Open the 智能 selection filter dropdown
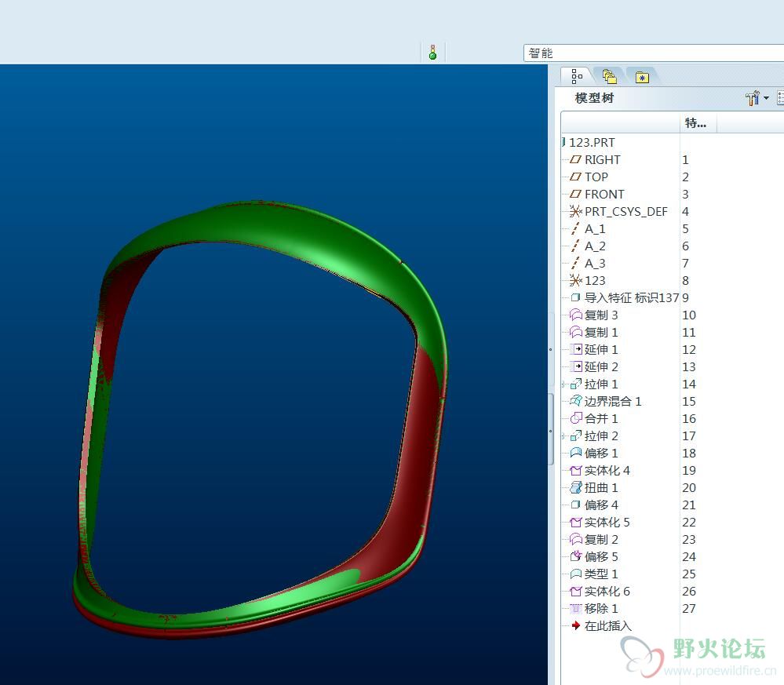This screenshot has width=784, height=685. tap(653, 53)
